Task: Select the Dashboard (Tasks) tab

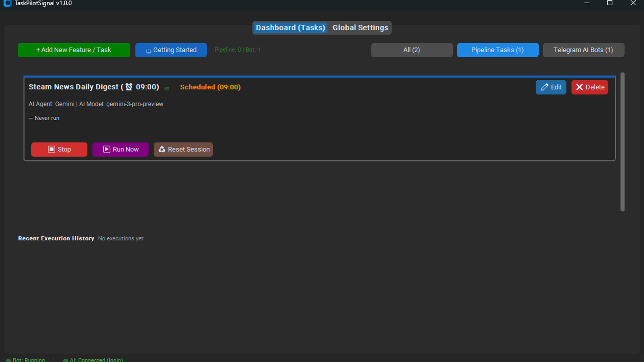Action: [290, 27]
